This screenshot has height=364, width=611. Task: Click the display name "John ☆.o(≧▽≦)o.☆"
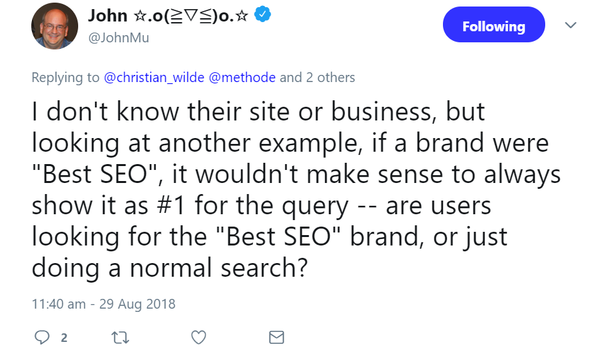[169, 15]
